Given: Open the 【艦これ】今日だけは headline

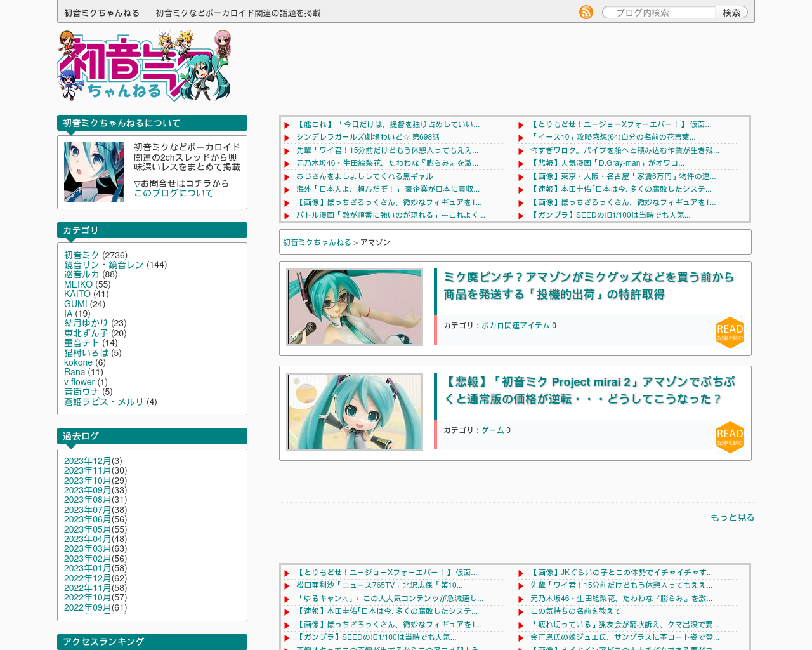Looking at the screenshot, I should (x=388, y=124).
